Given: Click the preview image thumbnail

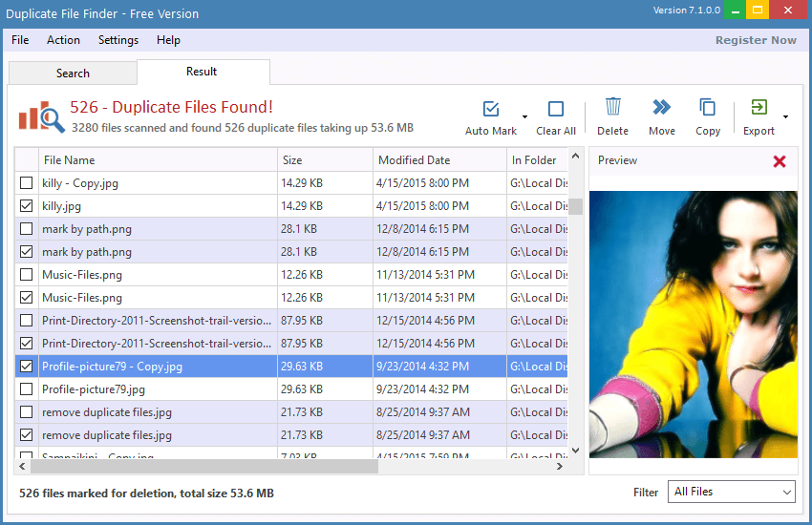Looking at the screenshot, I should tap(693, 324).
